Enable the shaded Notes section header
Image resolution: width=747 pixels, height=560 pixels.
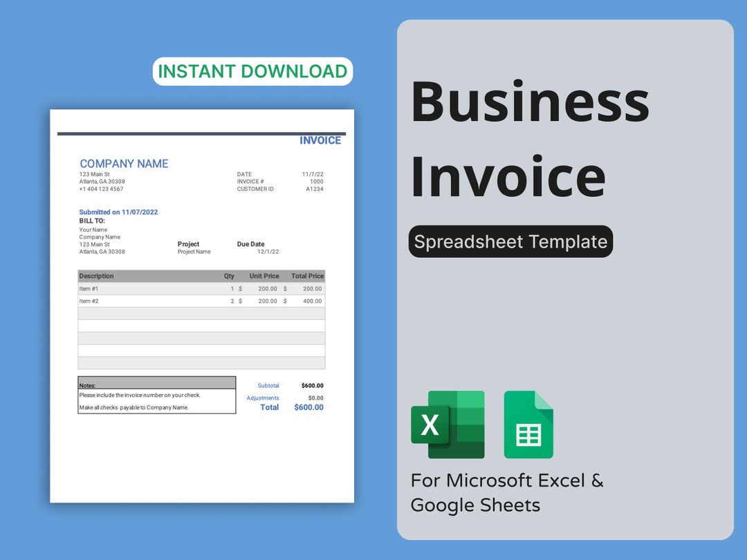157,384
